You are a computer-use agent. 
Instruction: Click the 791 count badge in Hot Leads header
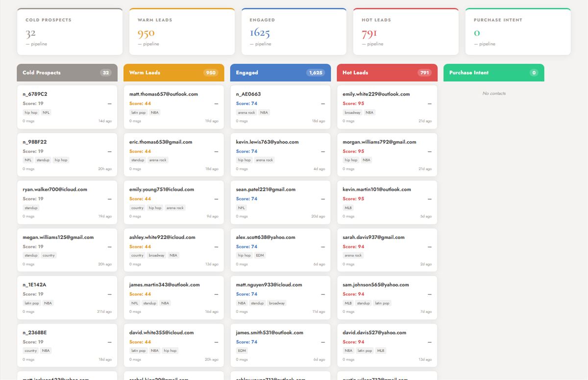pos(424,72)
